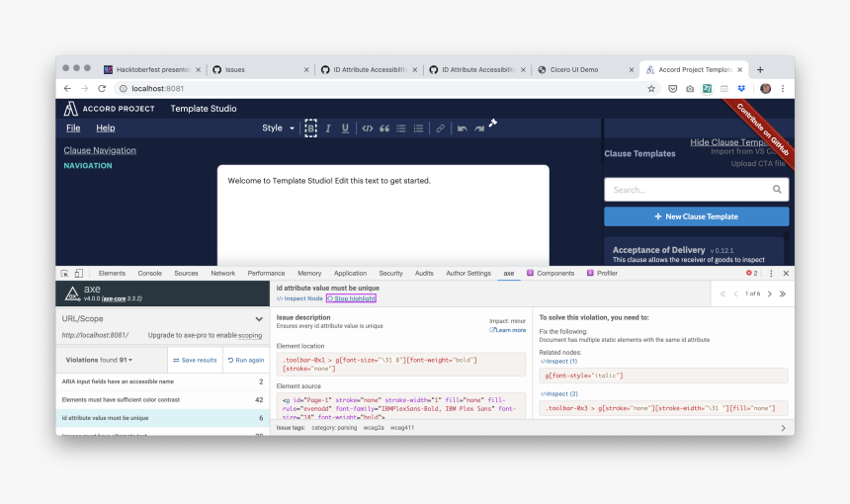Open the File menu
Screen dimensions: 850x504
pos(73,128)
